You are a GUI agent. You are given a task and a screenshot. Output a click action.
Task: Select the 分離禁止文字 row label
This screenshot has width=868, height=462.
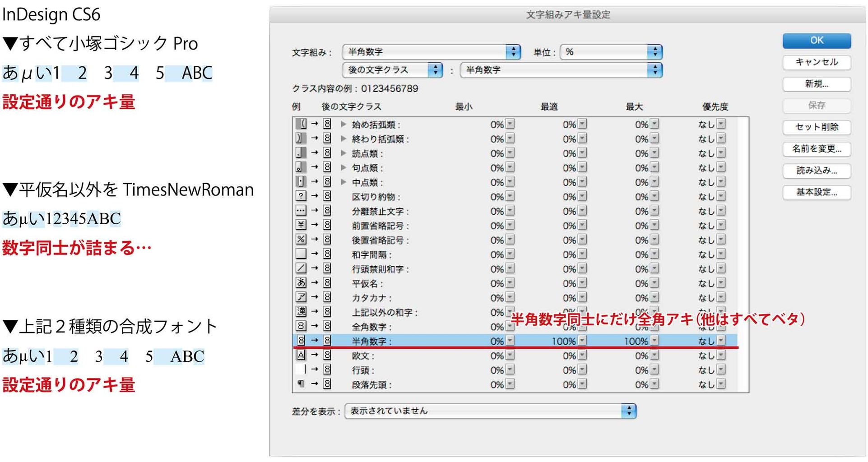tap(380, 211)
